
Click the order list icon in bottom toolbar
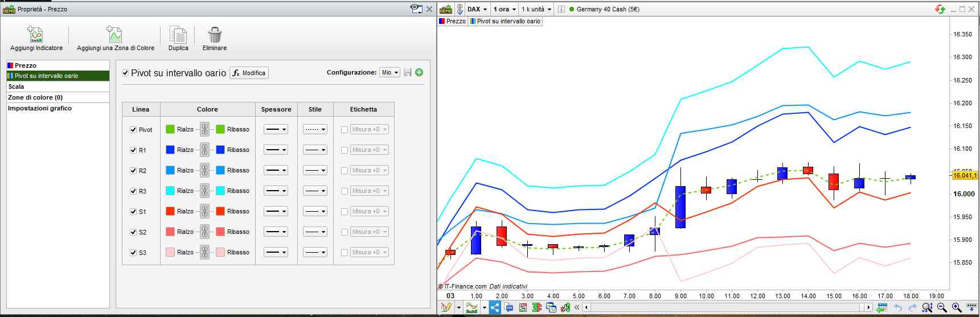(x=523, y=307)
